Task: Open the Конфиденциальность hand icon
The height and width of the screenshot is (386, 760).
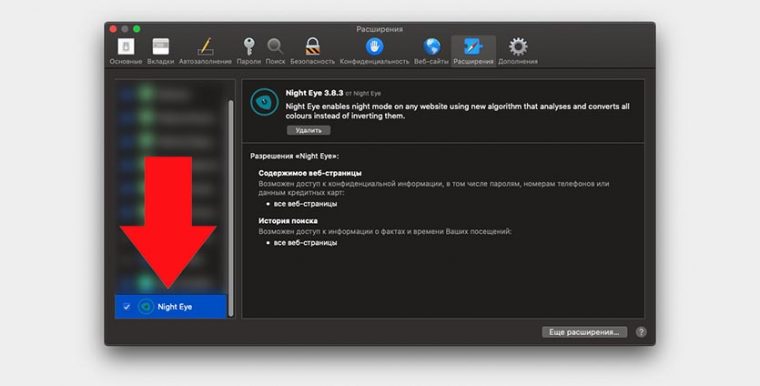Action: (374, 47)
